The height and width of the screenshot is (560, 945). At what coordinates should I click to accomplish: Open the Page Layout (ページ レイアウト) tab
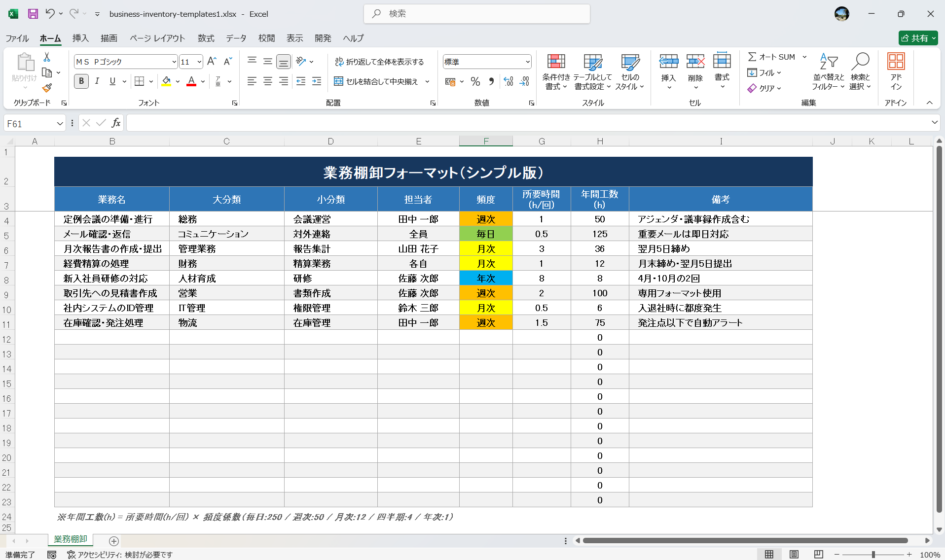pos(157,38)
